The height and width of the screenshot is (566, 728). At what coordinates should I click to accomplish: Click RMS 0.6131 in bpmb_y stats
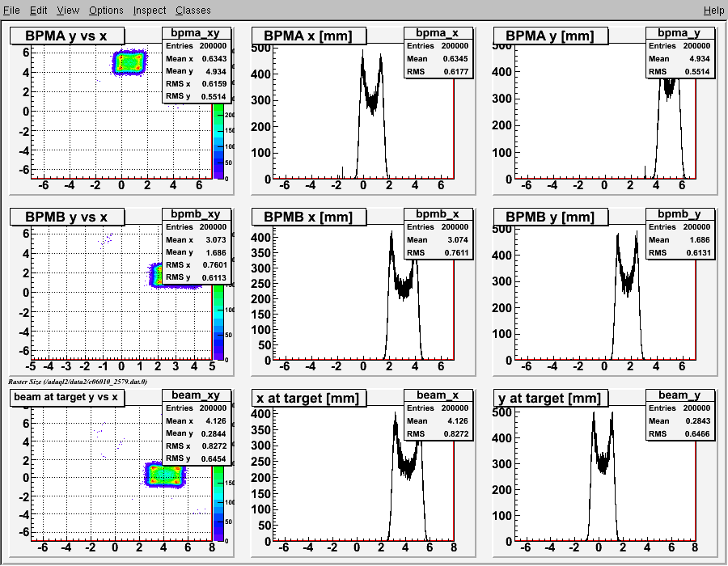tap(679, 252)
